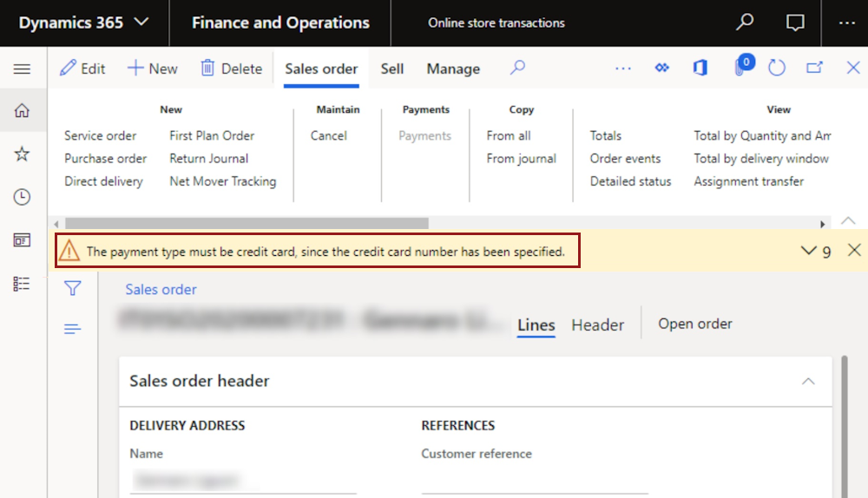Click ribbon scroll right arrow
868x498 pixels.
tap(823, 224)
